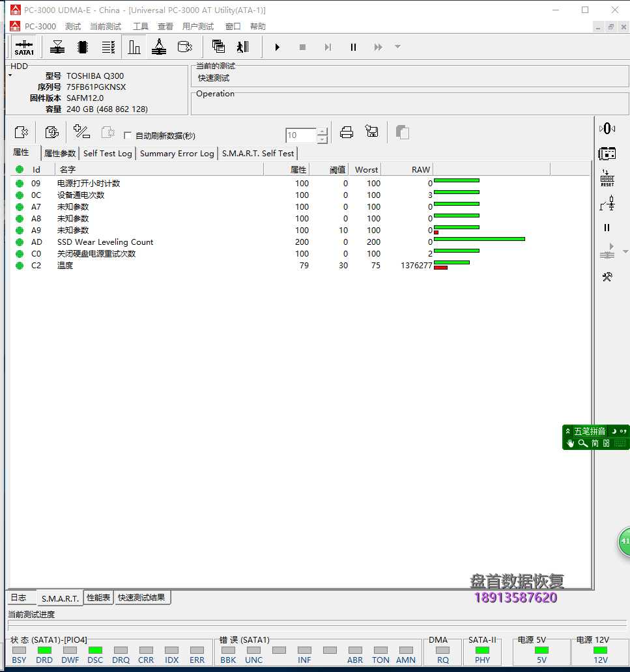Open the Summary Error Log tab

coord(177,154)
